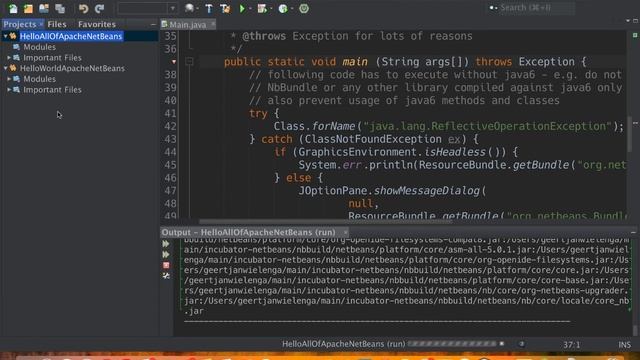Select Modules under HelloWorldApacheNetBeans
Screen dimensions: 640x360
click(39, 79)
